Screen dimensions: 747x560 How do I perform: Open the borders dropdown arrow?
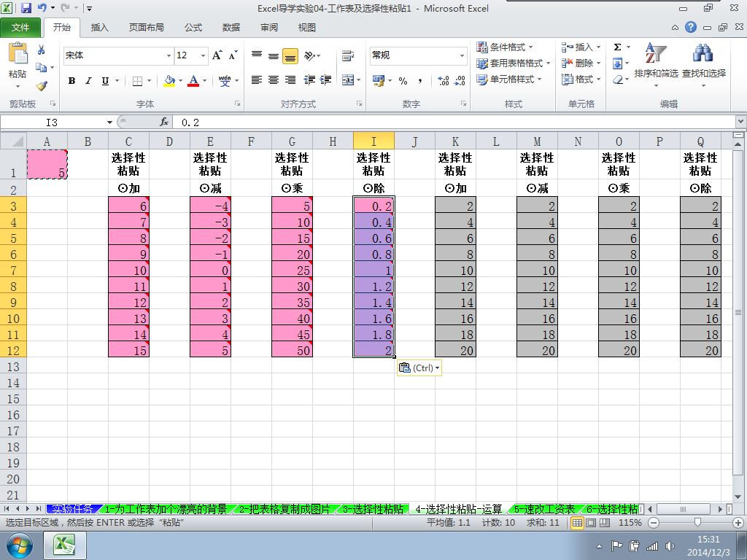149,81
